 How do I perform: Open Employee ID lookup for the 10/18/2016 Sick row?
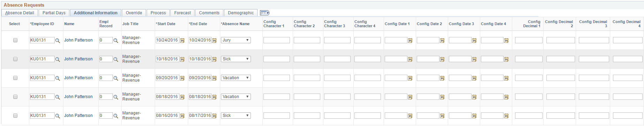point(58,59)
